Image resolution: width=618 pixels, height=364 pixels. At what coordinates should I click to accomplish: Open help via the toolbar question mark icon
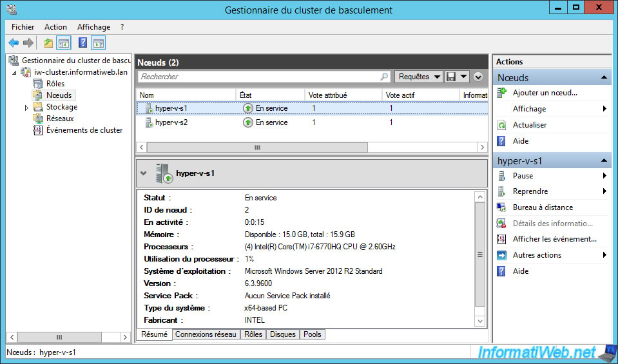pos(82,43)
